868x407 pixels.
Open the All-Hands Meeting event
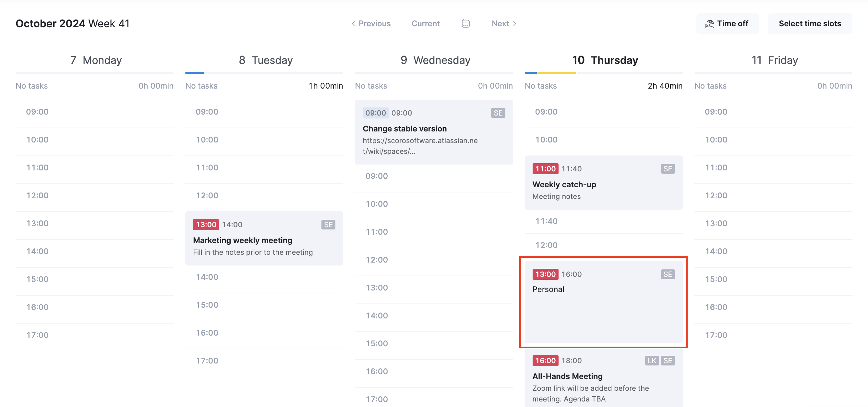click(604, 378)
